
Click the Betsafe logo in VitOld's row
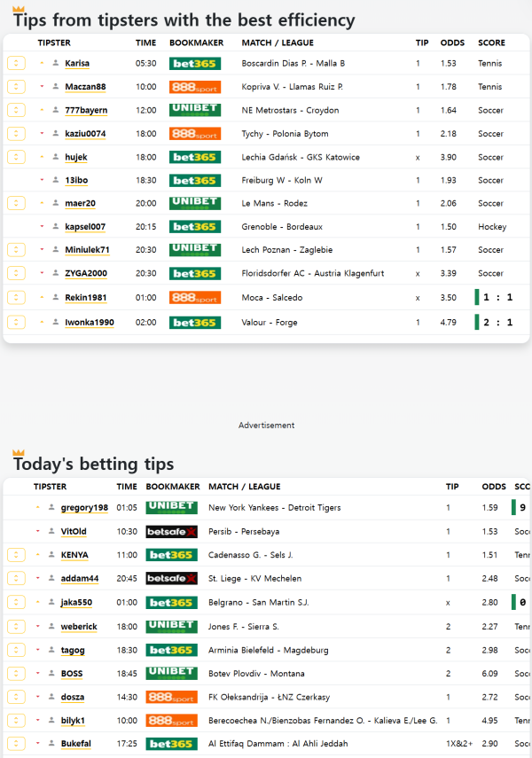click(171, 532)
